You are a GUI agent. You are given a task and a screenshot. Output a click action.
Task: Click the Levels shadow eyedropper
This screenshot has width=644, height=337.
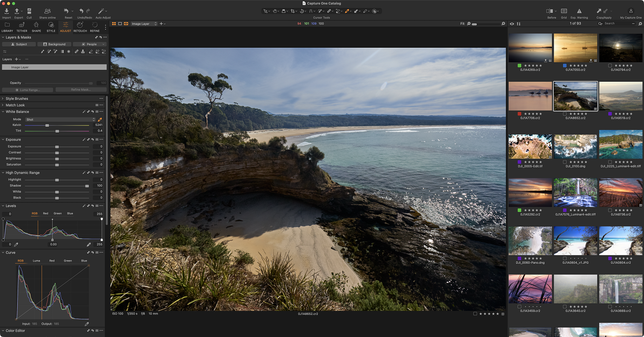[x=16, y=244]
